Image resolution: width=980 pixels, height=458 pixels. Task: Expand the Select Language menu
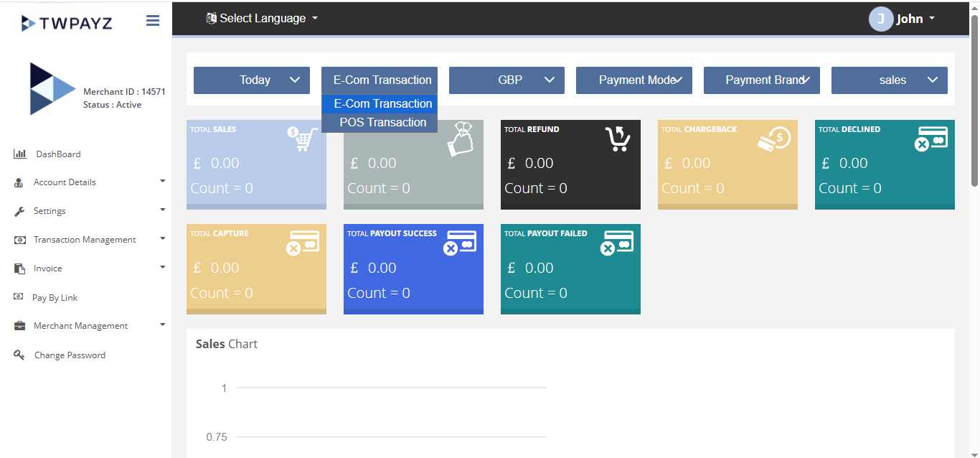point(262,19)
